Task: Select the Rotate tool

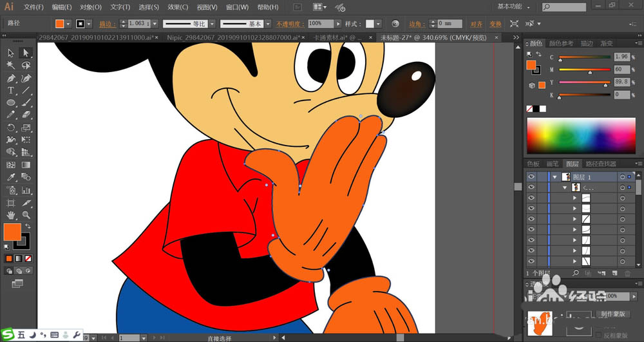Action: [11, 128]
